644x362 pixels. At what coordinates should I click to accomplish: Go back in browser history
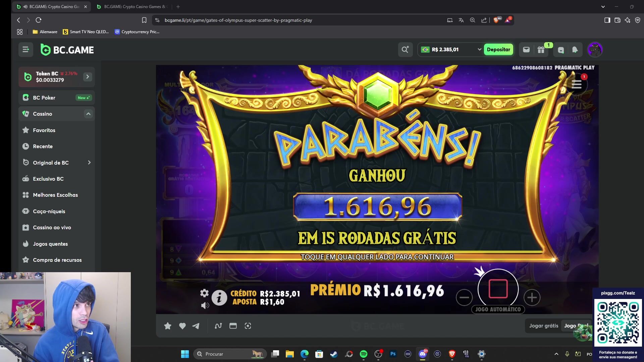tap(18, 20)
